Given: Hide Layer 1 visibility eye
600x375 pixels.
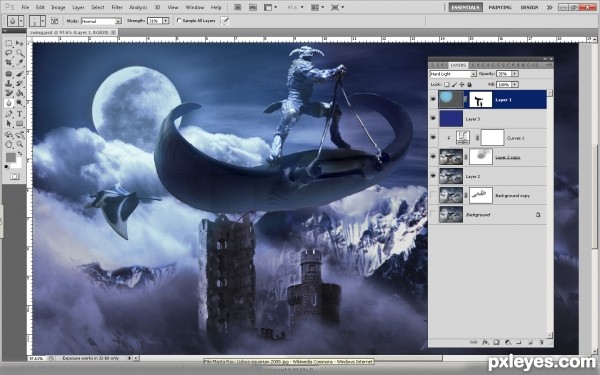Looking at the screenshot, I should click(x=433, y=99).
